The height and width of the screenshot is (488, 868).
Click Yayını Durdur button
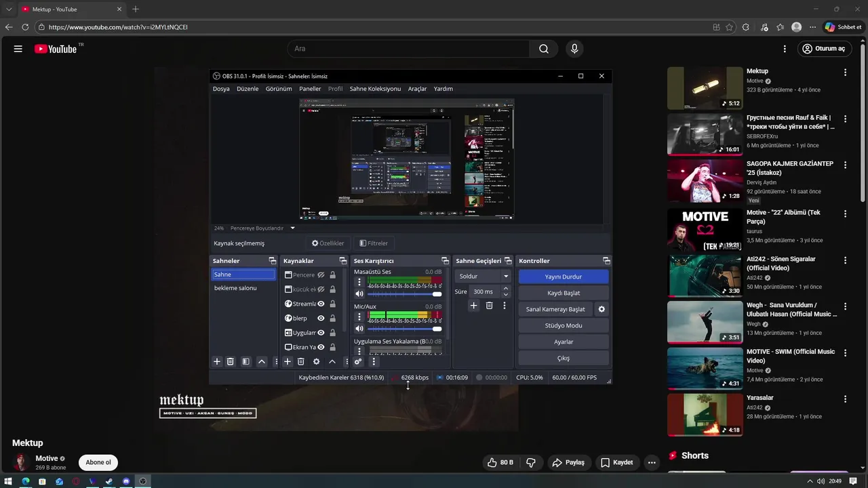tap(564, 277)
